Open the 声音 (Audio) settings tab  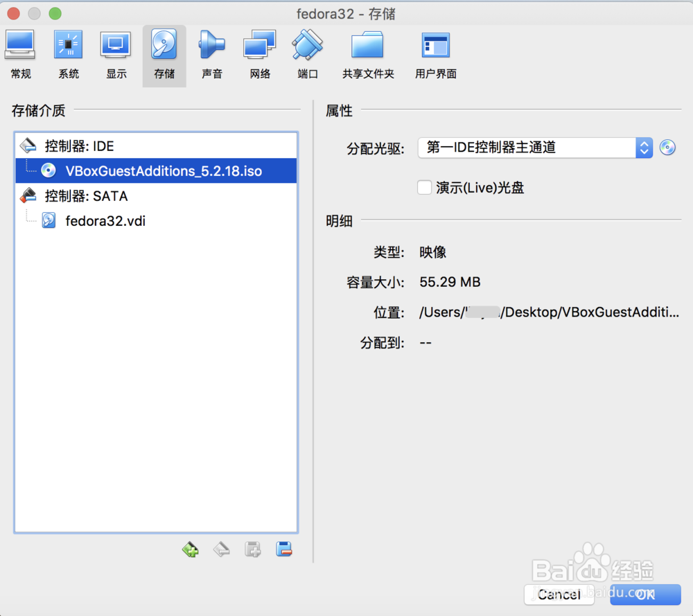coord(211,55)
